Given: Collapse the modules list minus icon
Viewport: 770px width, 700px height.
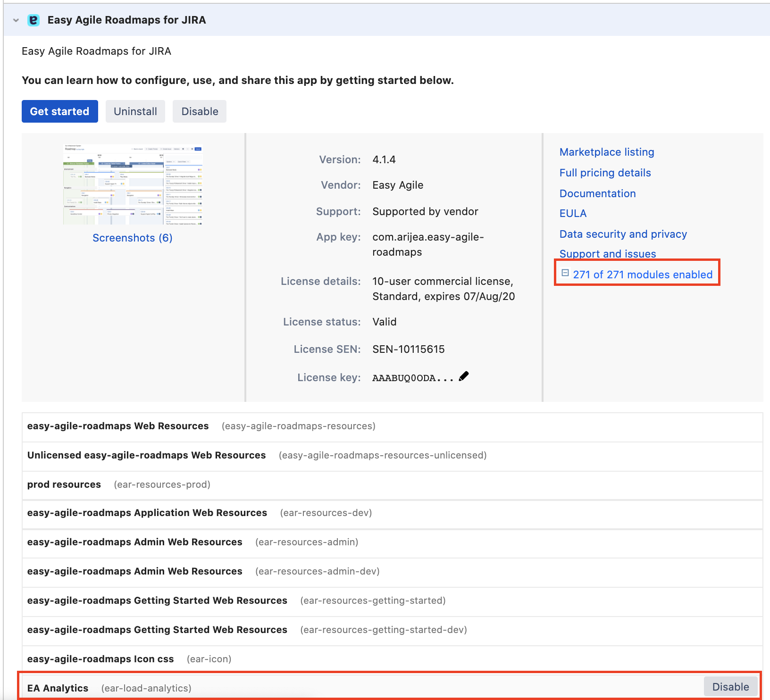Looking at the screenshot, I should coord(565,273).
